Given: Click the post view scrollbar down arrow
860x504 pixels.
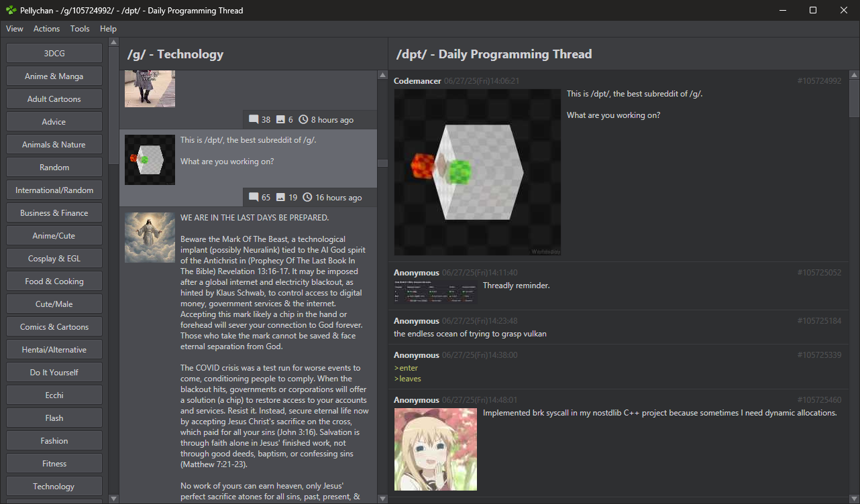Looking at the screenshot, I should point(854,498).
